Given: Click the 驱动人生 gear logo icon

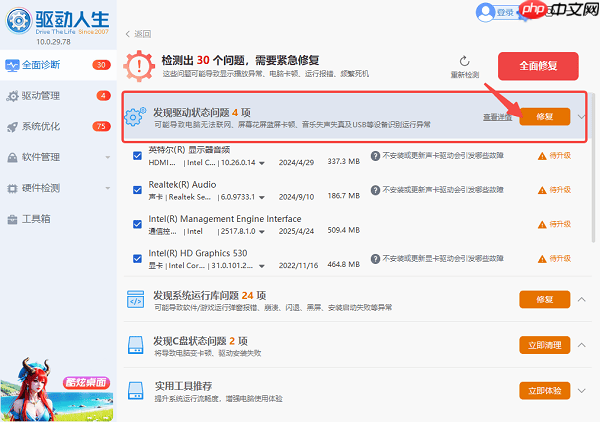Looking at the screenshot, I should click(x=18, y=20).
